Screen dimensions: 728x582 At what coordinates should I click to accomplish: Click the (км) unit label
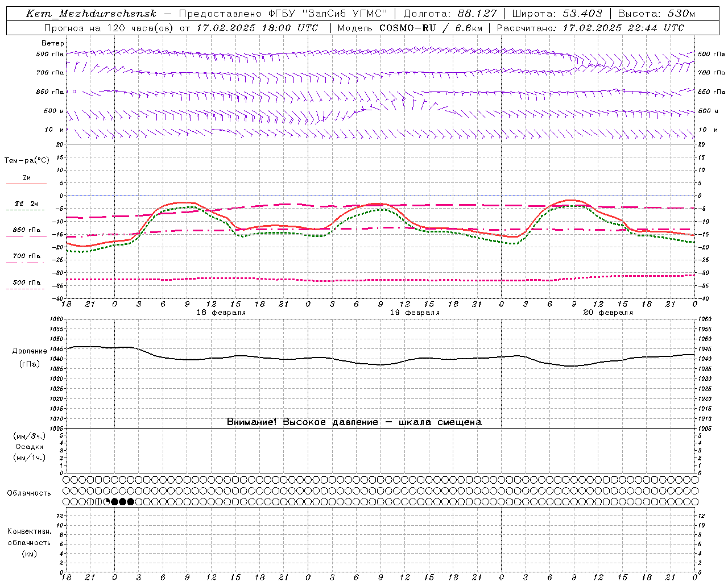(29, 554)
